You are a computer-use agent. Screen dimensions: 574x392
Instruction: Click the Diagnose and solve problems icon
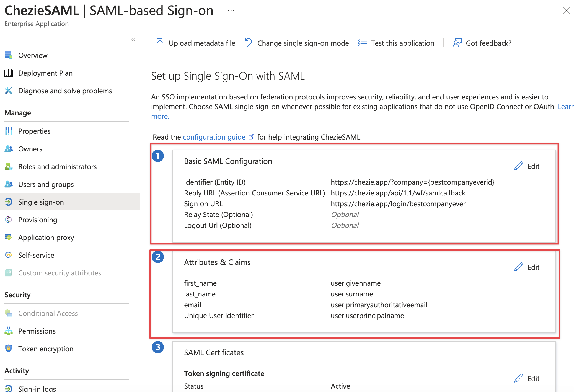point(9,91)
